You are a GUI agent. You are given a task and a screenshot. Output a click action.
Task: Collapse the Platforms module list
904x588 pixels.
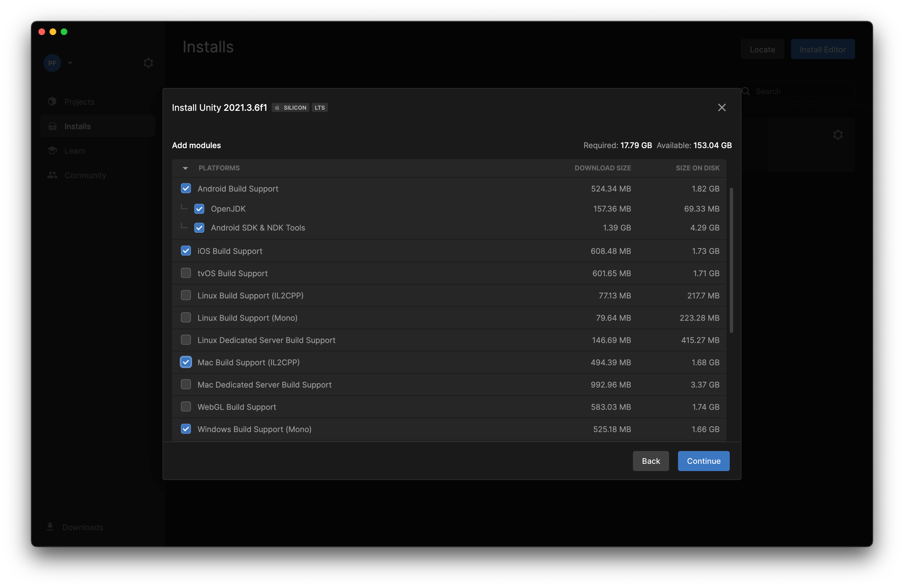click(x=185, y=168)
